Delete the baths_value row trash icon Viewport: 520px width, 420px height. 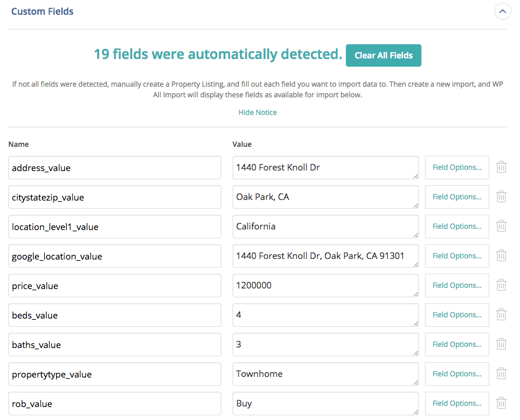point(501,344)
